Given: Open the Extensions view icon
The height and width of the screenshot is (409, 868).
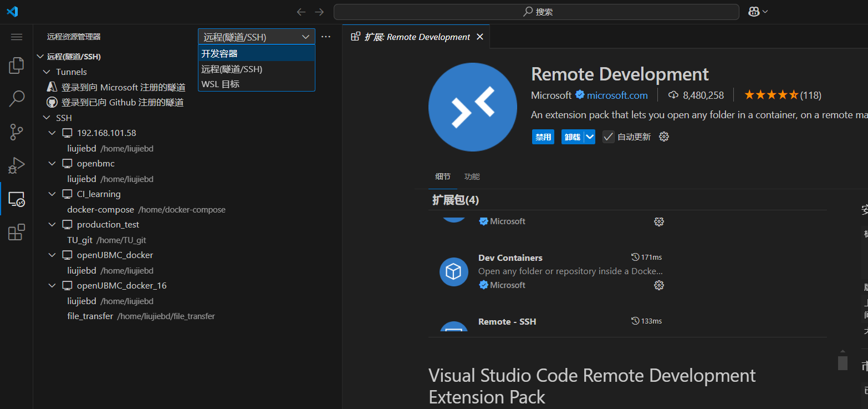Looking at the screenshot, I should (x=16, y=232).
